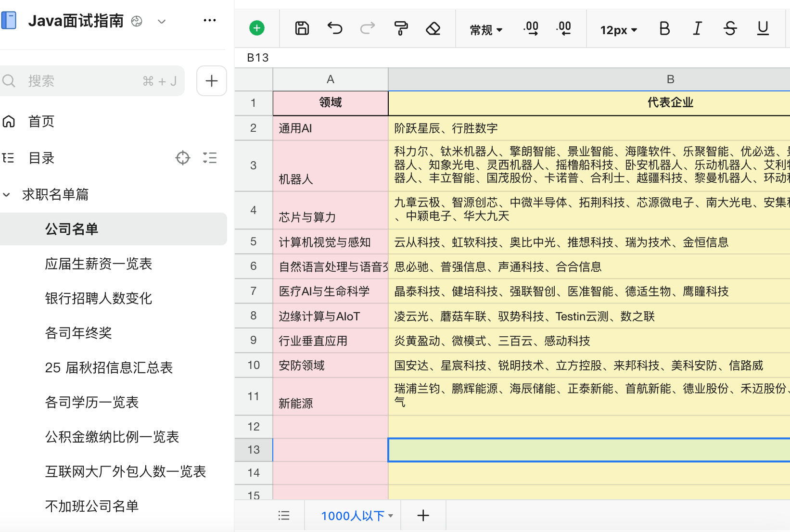The width and height of the screenshot is (790, 532).
Task: Toggle bold formatting
Action: pos(664,29)
